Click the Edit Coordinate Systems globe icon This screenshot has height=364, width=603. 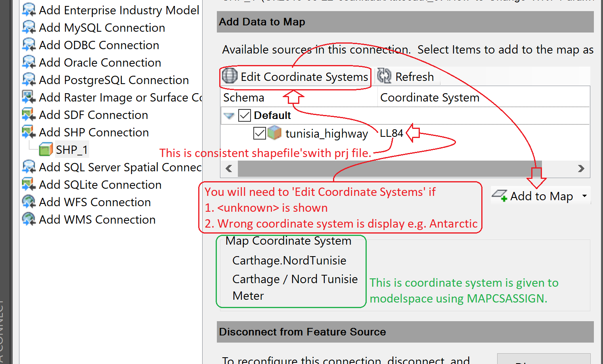click(229, 76)
